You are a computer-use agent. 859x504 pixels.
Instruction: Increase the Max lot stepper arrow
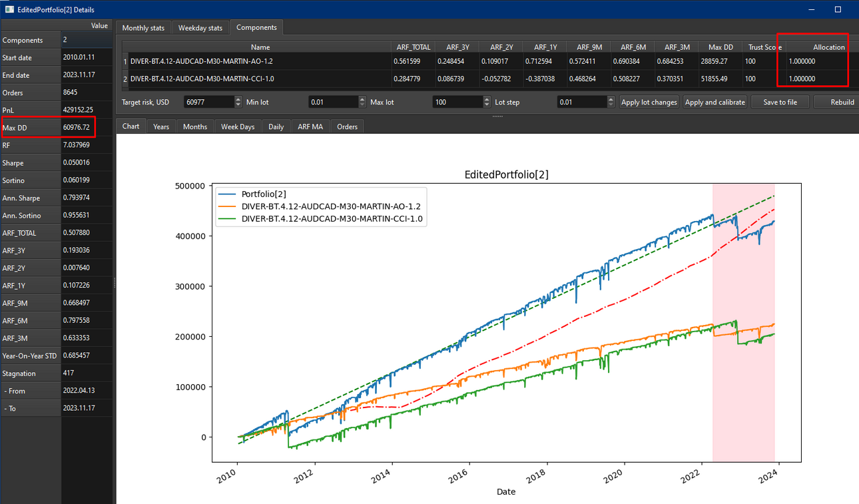[x=486, y=99]
